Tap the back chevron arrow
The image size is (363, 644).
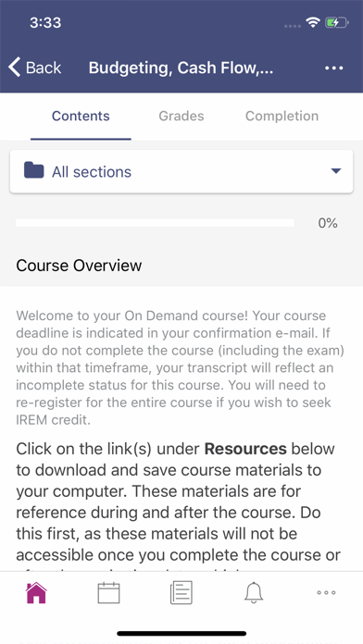(15, 67)
